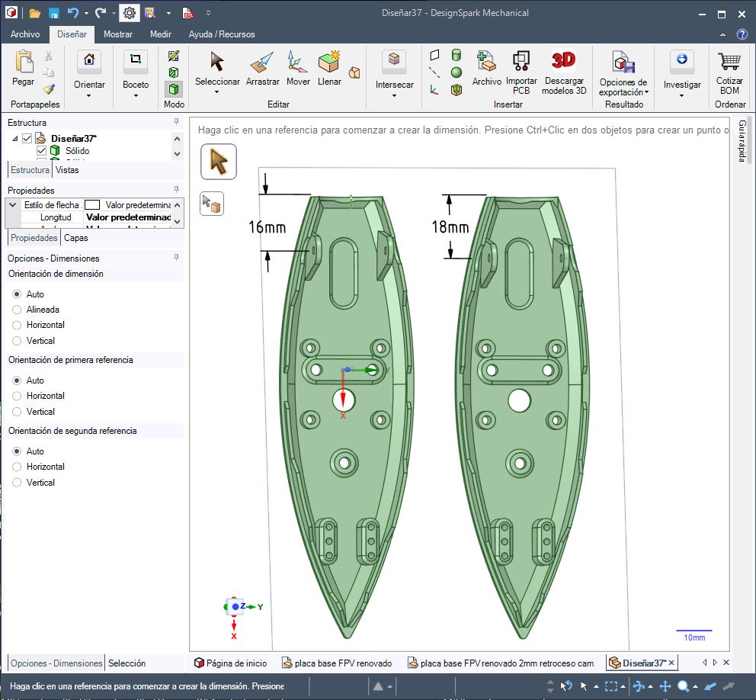
Task: Uncheck the Sólido visibility checkbox
Action: (x=42, y=151)
